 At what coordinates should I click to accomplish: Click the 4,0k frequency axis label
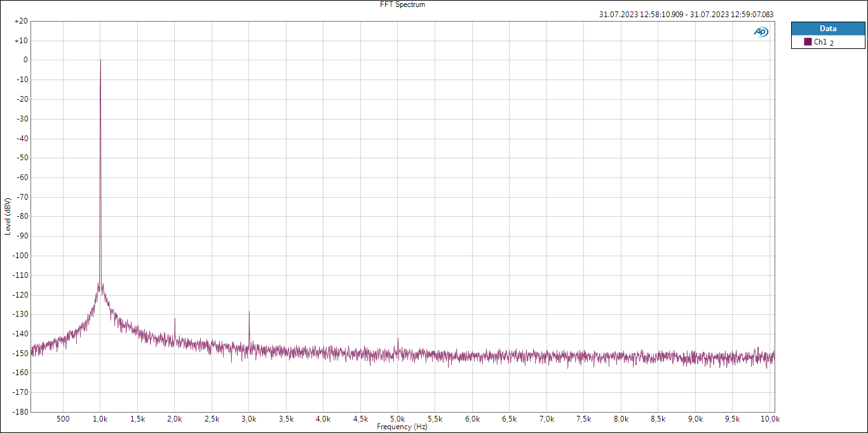click(x=323, y=419)
